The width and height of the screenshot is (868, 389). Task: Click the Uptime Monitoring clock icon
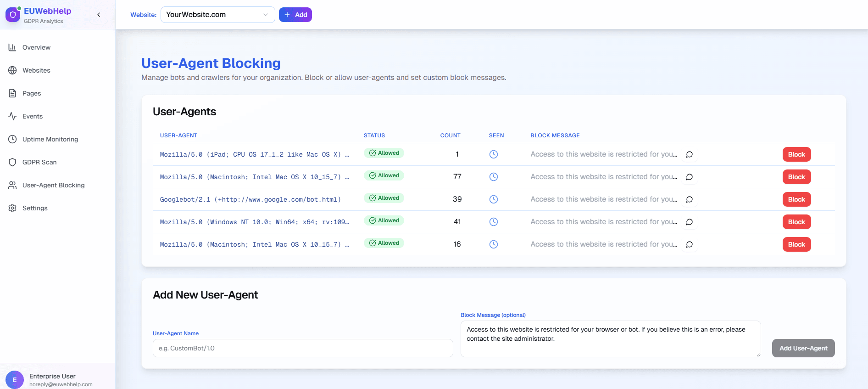[x=12, y=139]
